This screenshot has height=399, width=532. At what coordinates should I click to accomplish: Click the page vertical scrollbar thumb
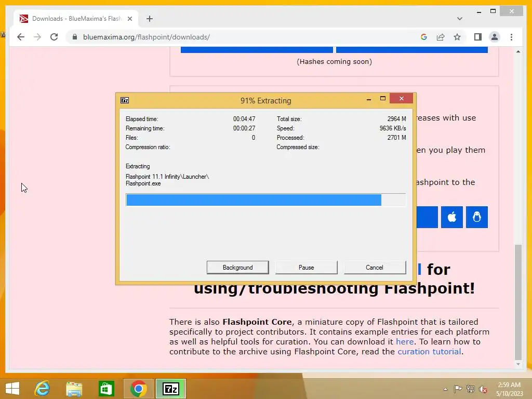click(x=518, y=302)
